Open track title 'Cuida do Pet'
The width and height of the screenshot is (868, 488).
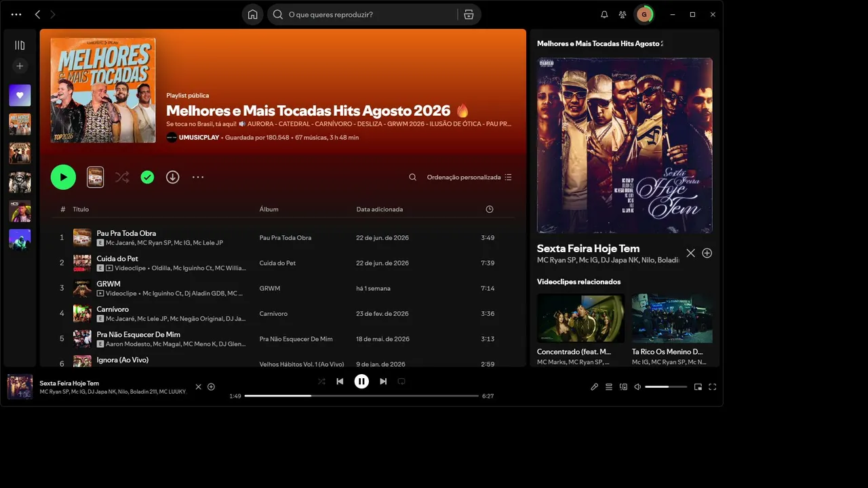[x=117, y=258]
